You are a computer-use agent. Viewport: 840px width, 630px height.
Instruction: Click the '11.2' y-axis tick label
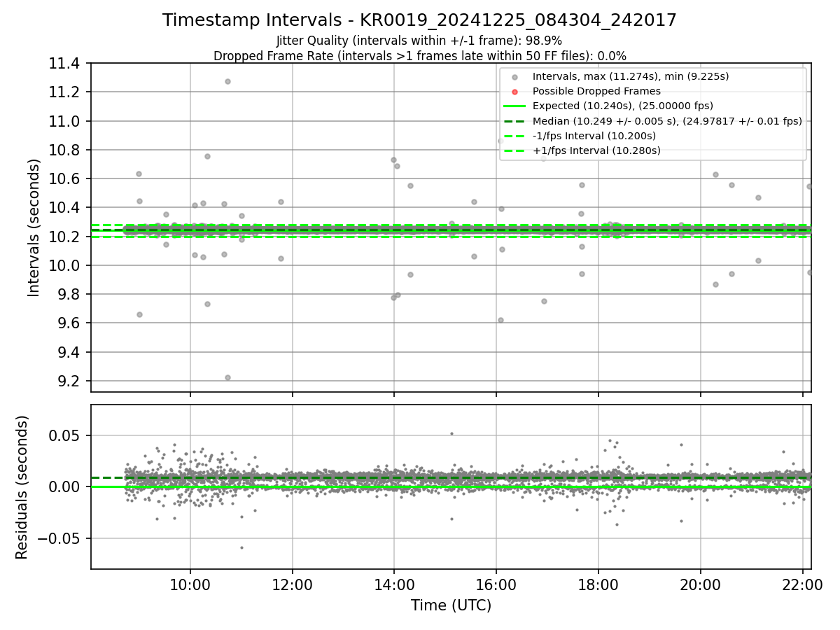[66, 92]
